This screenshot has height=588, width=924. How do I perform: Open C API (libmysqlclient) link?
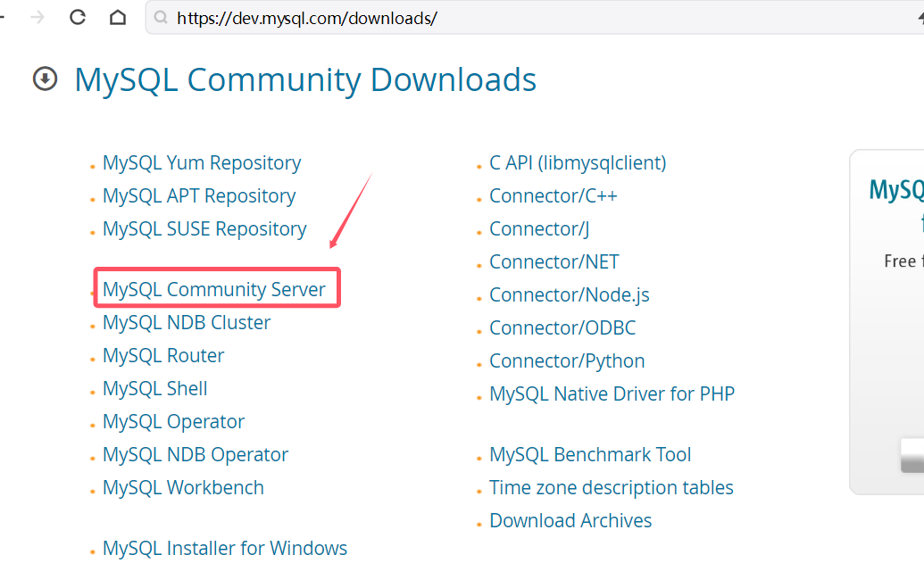pyautogui.click(x=578, y=162)
